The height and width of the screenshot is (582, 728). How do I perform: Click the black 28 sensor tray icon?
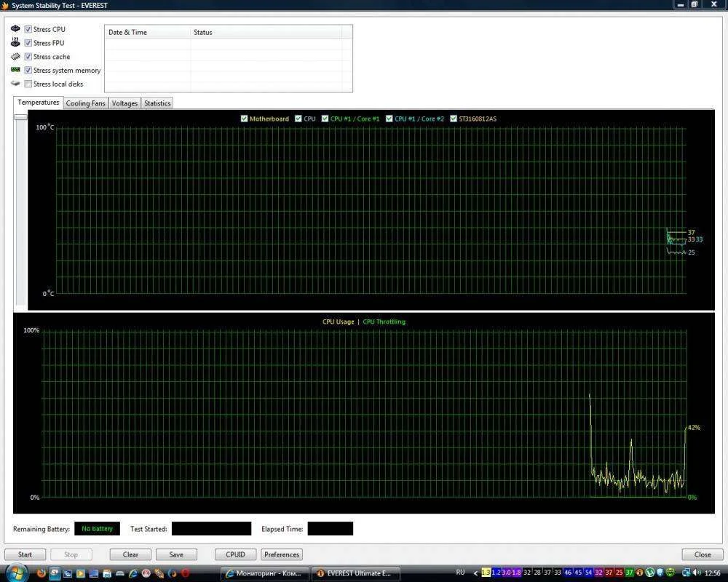pos(537,573)
